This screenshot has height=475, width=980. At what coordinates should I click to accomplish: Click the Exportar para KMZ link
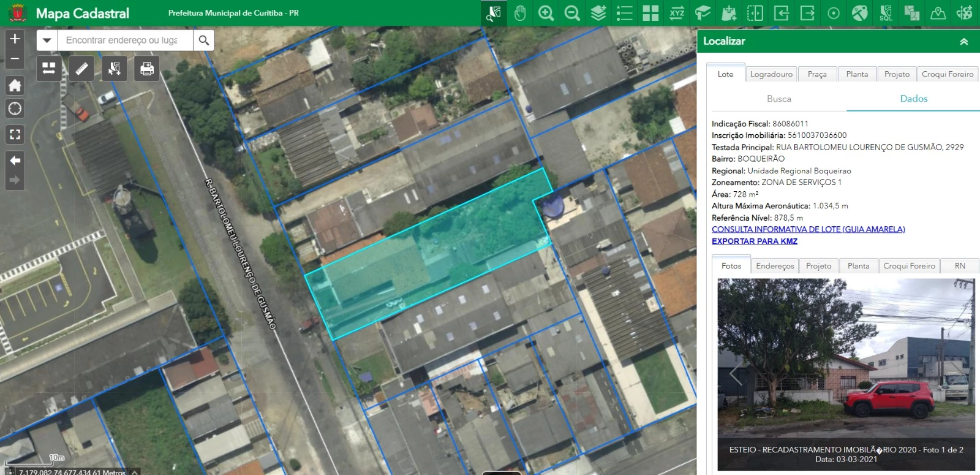click(x=755, y=241)
